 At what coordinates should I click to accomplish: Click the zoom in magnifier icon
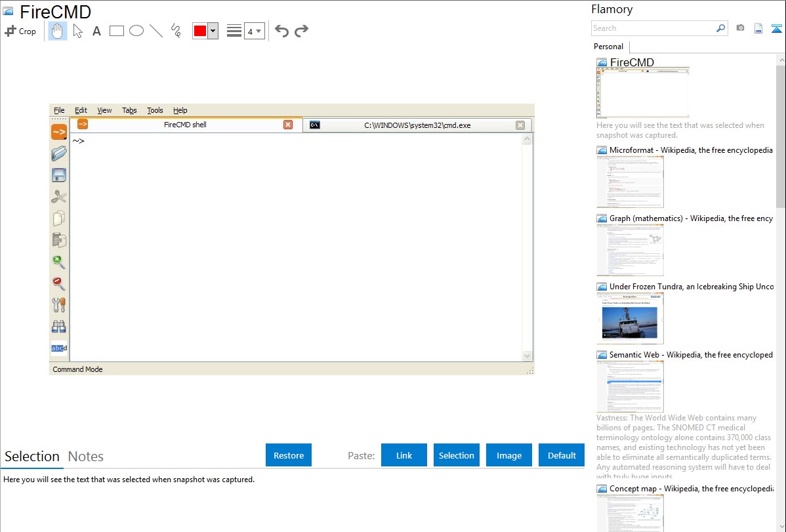(x=59, y=261)
